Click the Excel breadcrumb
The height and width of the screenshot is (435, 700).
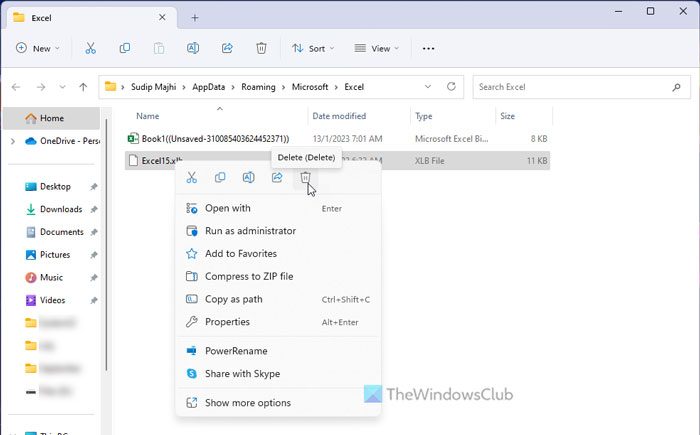click(354, 87)
